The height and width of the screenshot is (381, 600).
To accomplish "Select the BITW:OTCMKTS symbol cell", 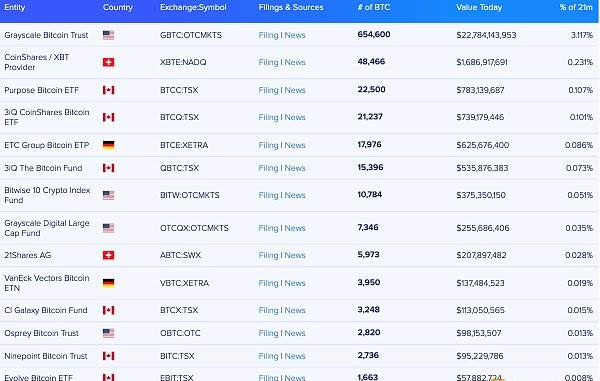I will [190, 195].
